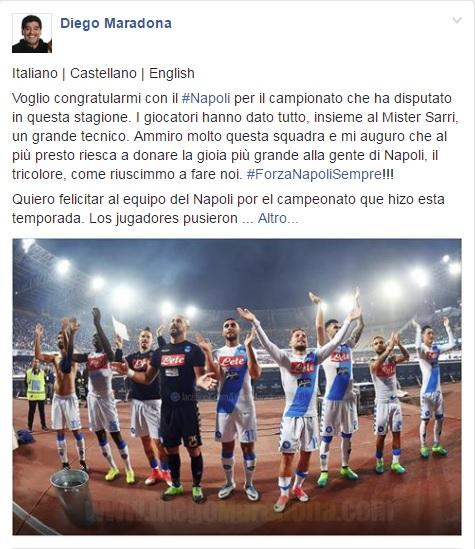
Task: Open the Napoli team celebration photo
Action: tap(237, 387)
